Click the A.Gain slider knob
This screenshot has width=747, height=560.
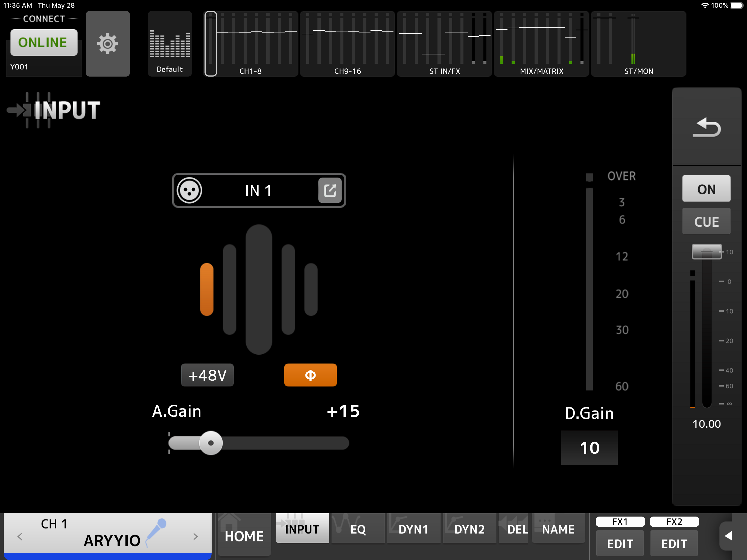click(x=211, y=443)
